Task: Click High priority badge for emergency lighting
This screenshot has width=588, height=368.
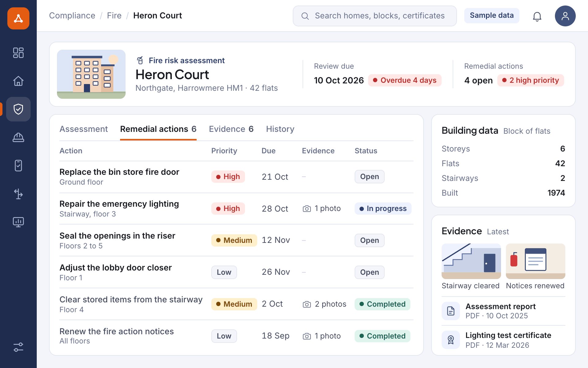Action: [x=228, y=209]
